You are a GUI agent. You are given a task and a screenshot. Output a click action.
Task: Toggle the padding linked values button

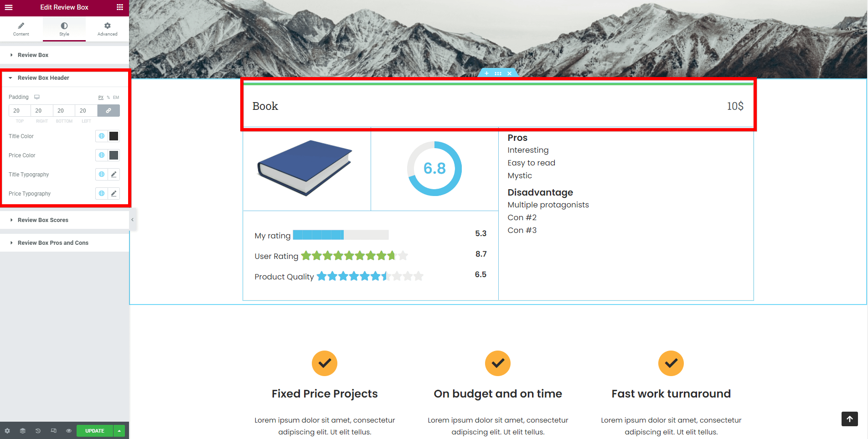coord(108,111)
